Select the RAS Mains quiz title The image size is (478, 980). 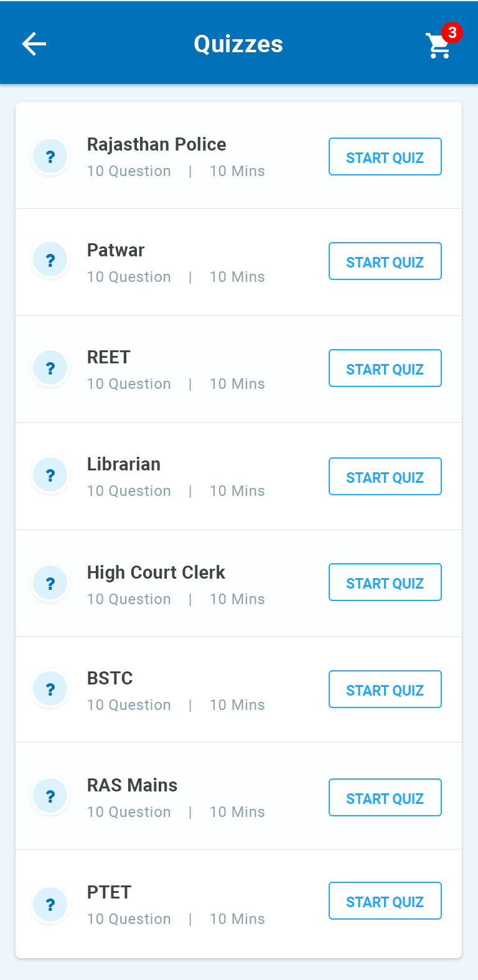point(132,785)
